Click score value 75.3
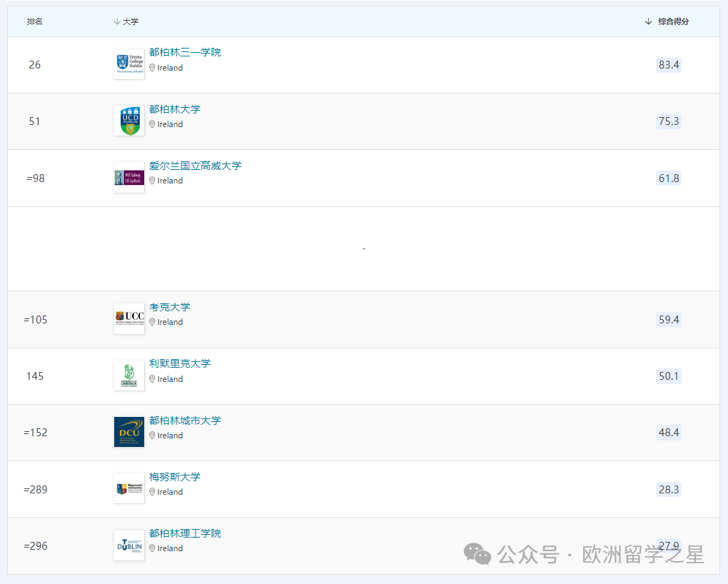Image resolution: width=728 pixels, height=584 pixels. 669,121
